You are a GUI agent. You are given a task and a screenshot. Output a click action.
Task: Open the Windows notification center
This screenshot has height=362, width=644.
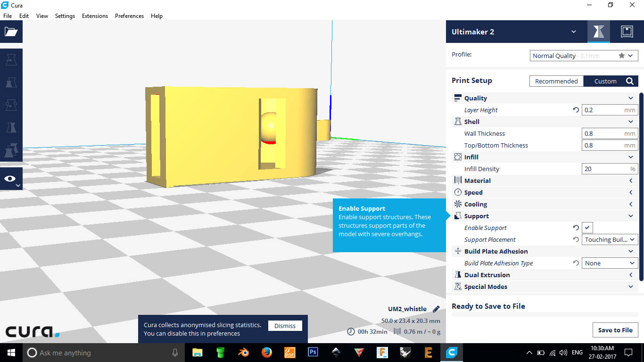click(628, 353)
